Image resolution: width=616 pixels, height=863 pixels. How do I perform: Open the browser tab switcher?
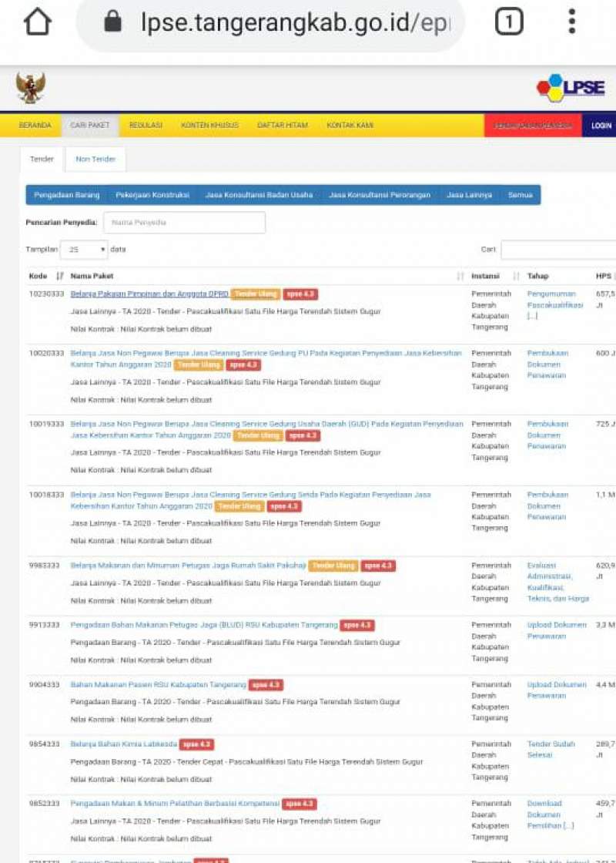point(508,22)
